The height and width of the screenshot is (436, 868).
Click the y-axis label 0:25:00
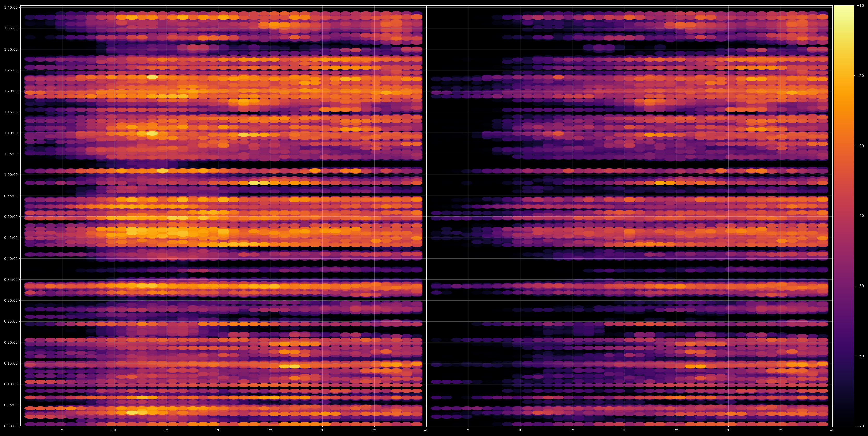(11, 321)
